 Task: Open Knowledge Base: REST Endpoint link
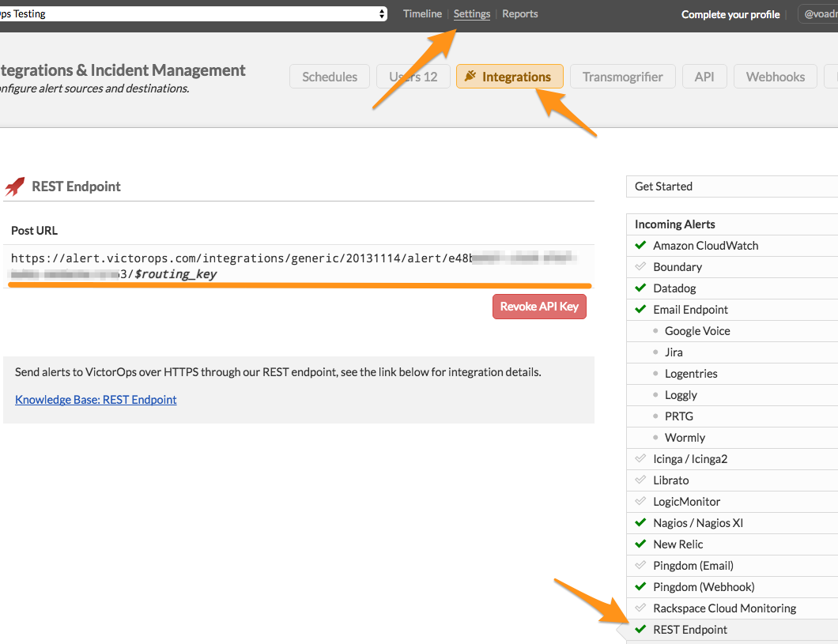pos(96,399)
